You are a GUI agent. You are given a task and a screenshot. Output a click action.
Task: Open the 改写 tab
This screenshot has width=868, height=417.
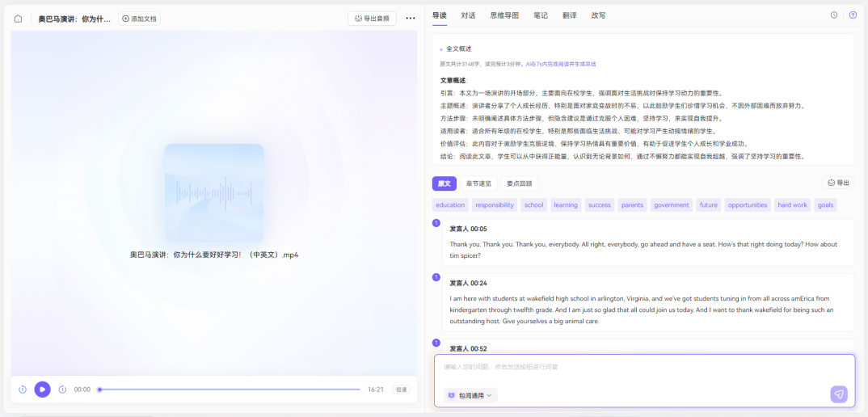(x=598, y=15)
